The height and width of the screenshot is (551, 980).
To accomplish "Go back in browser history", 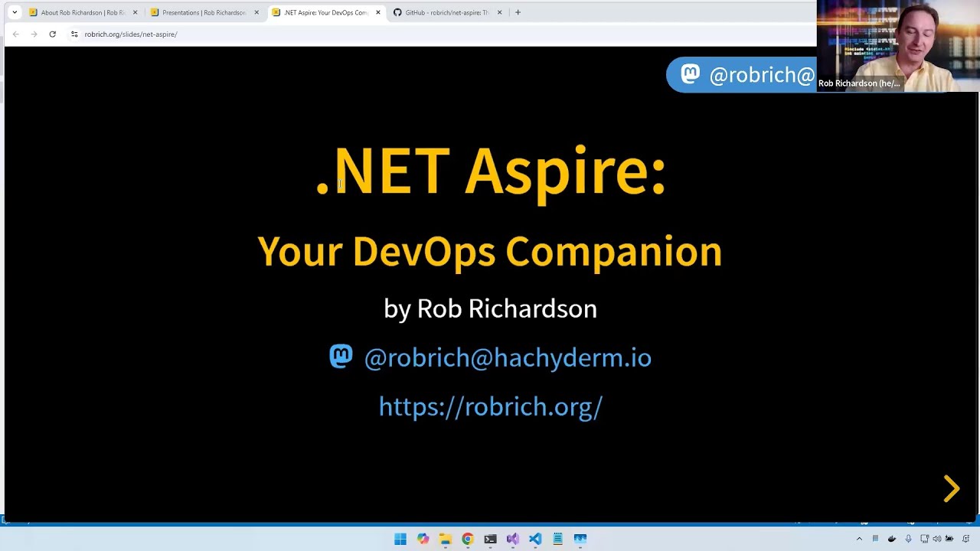I will click(15, 34).
